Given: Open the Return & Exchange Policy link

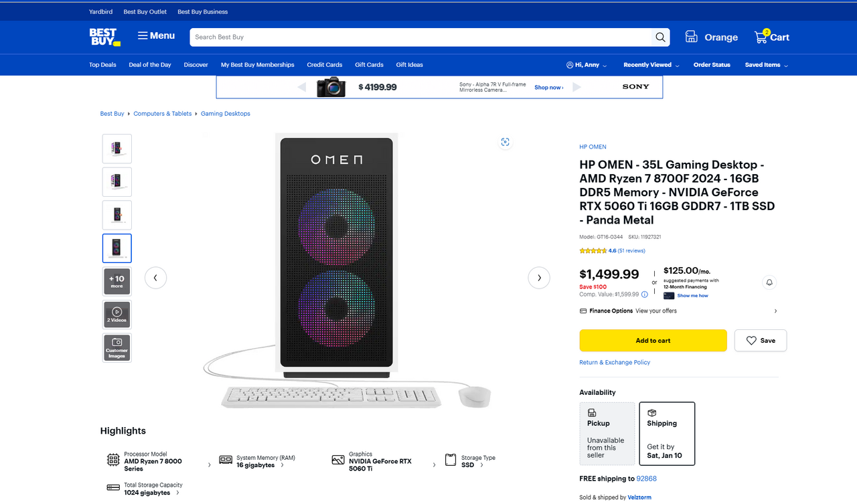Looking at the screenshot, I should point(615,363).
